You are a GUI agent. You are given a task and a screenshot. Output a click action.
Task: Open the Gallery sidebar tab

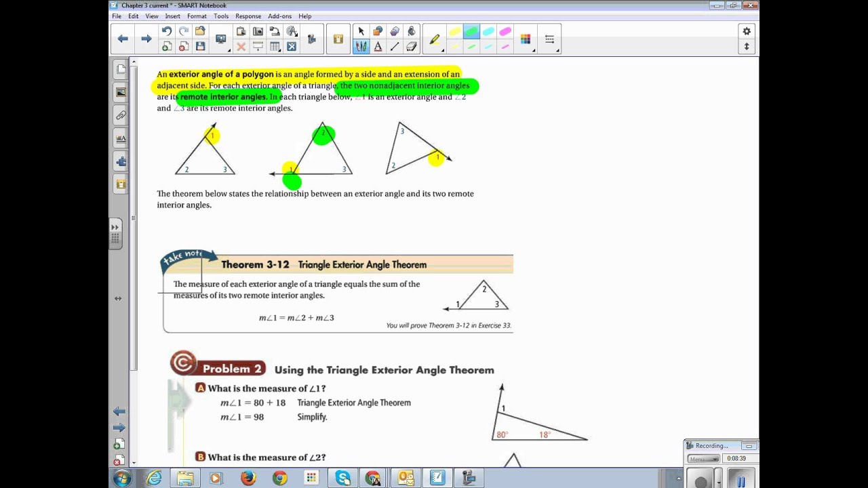[x=121, y=92]
